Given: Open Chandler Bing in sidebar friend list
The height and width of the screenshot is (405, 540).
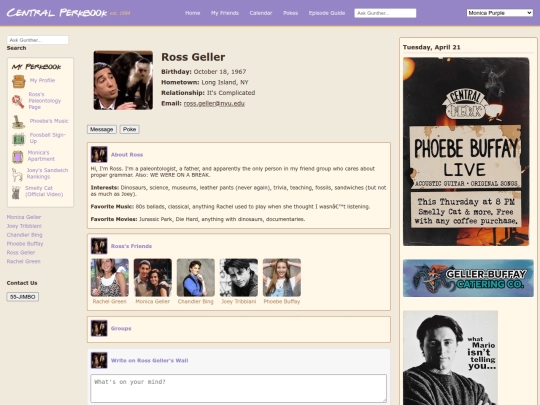Looking at the screenshot, I should 24,235.
